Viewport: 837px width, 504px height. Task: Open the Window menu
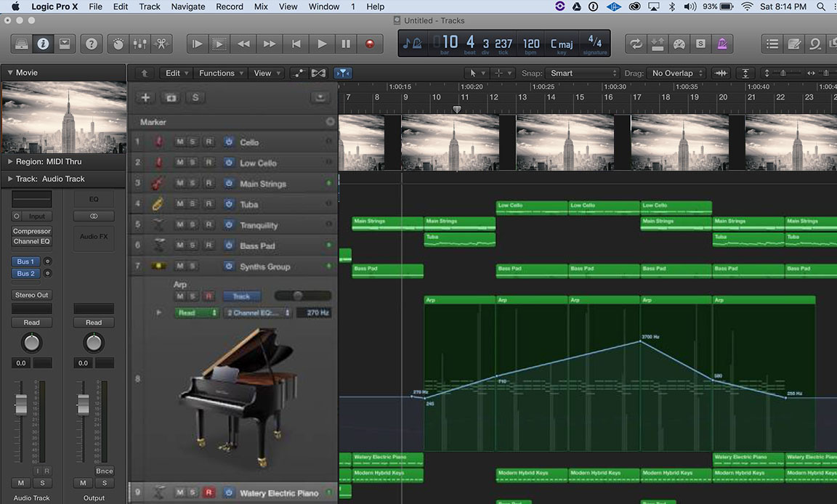coord(324,7)
